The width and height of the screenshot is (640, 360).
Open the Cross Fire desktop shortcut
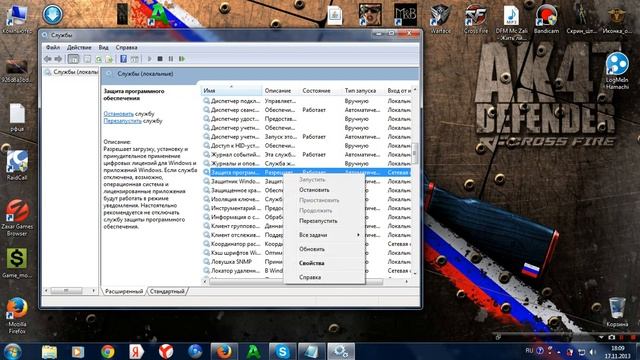coord(476,19)
